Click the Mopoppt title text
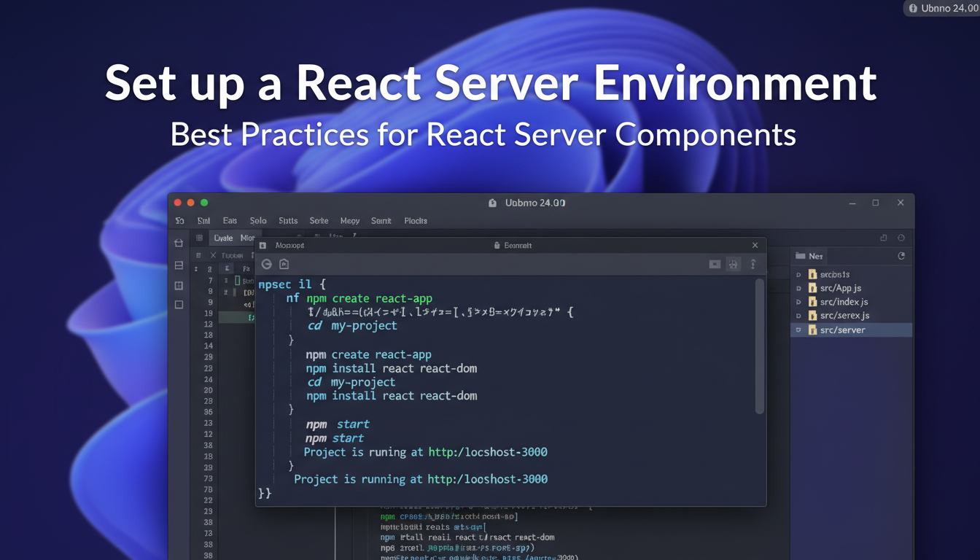The height and width of the screenshot is (560, 980). pos(289,246)
